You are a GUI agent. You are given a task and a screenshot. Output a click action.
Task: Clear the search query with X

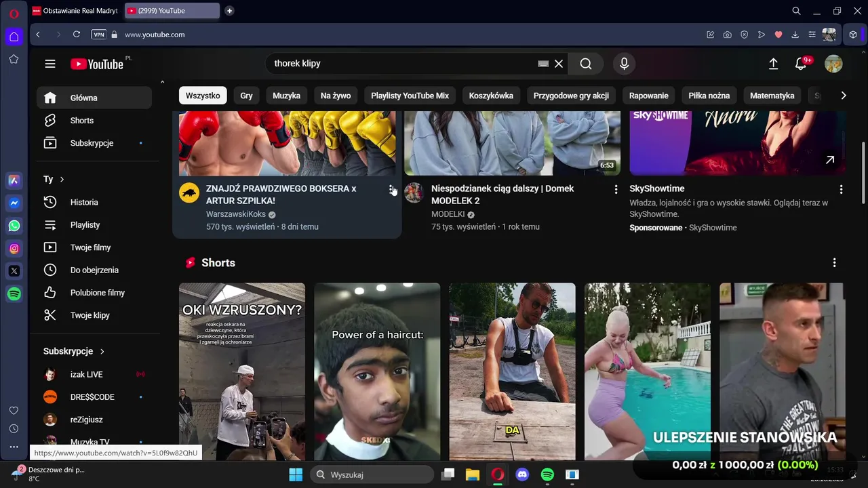click(x=559, y=64)
